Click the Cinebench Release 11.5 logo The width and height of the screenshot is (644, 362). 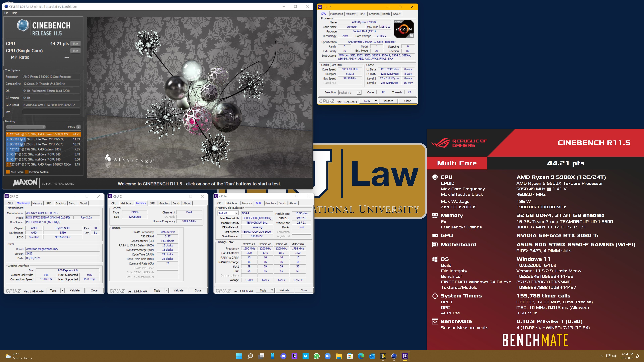pyautogui.click(x=43, y=27)
